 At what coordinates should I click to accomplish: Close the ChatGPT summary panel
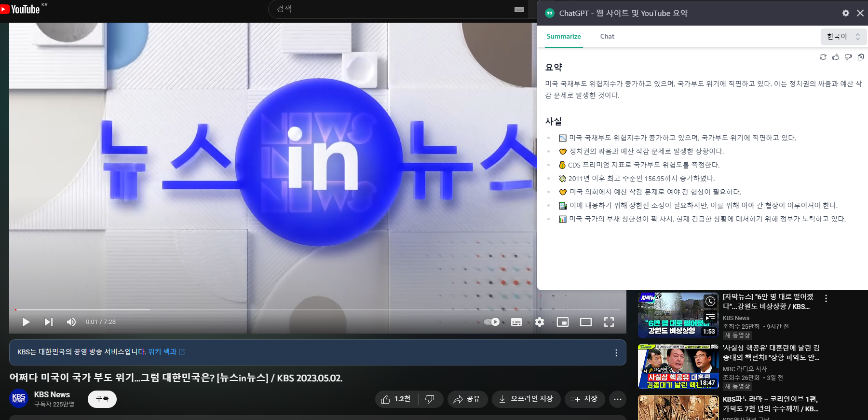coord(860,13)
